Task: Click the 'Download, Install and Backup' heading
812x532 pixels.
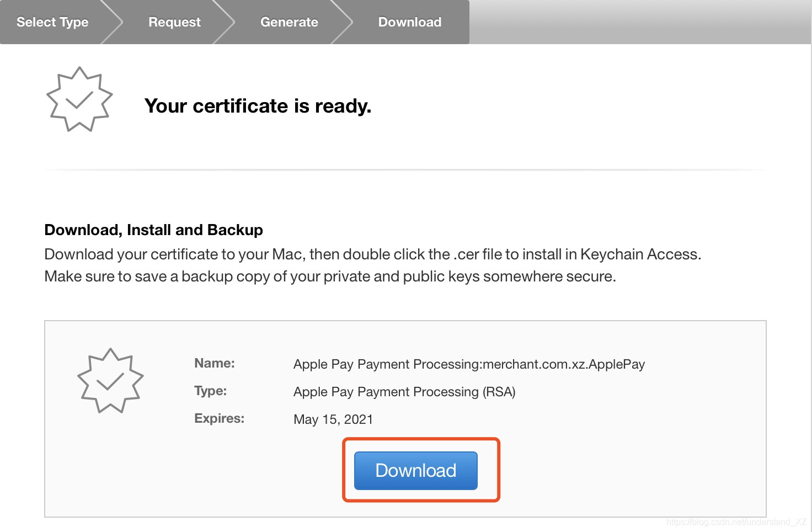Action: 153,230
